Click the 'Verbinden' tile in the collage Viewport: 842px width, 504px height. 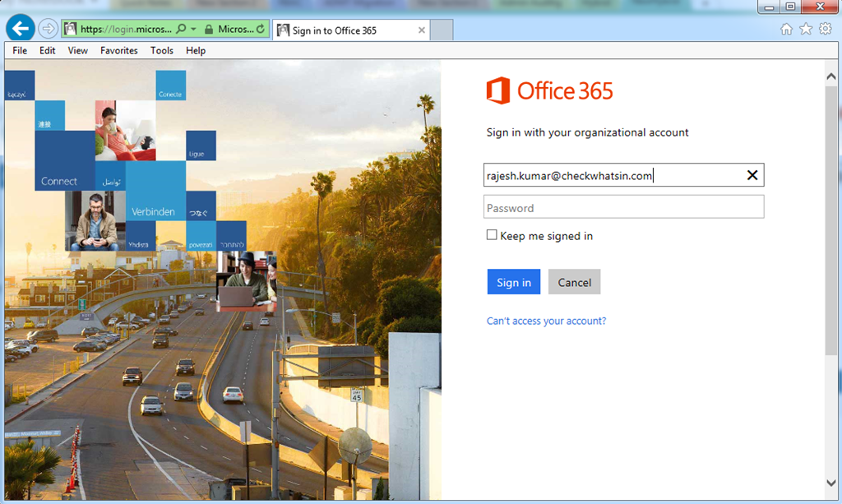click(x=155, y=191)
